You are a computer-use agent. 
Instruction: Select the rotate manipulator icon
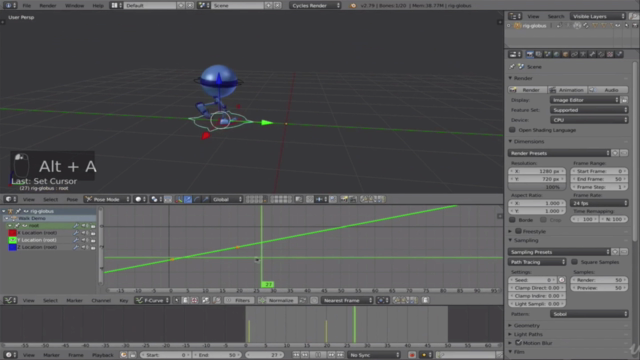click(197, 199)
